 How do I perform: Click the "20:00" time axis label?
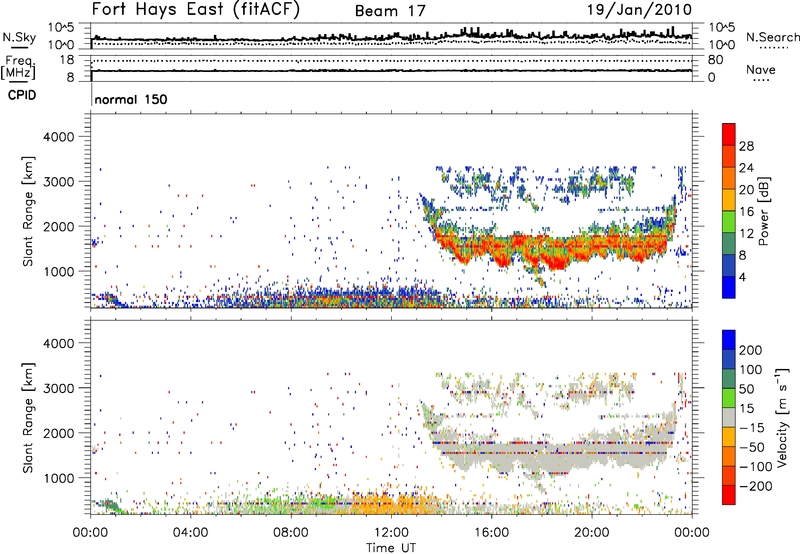coord(592,533)
